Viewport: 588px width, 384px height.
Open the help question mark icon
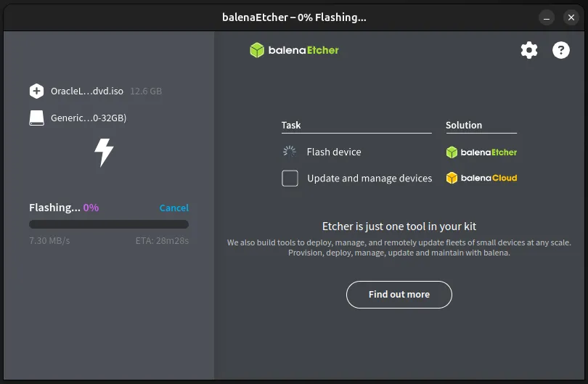(561, 50)
